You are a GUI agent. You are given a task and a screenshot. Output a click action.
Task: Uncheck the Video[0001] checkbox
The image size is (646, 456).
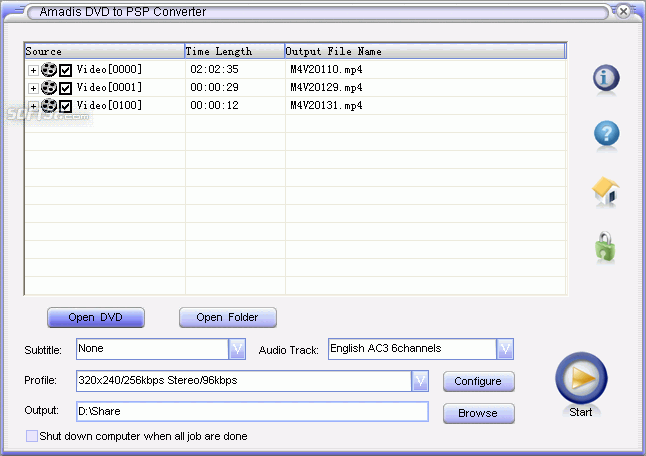pyautogui.click(x=66, y=88)
